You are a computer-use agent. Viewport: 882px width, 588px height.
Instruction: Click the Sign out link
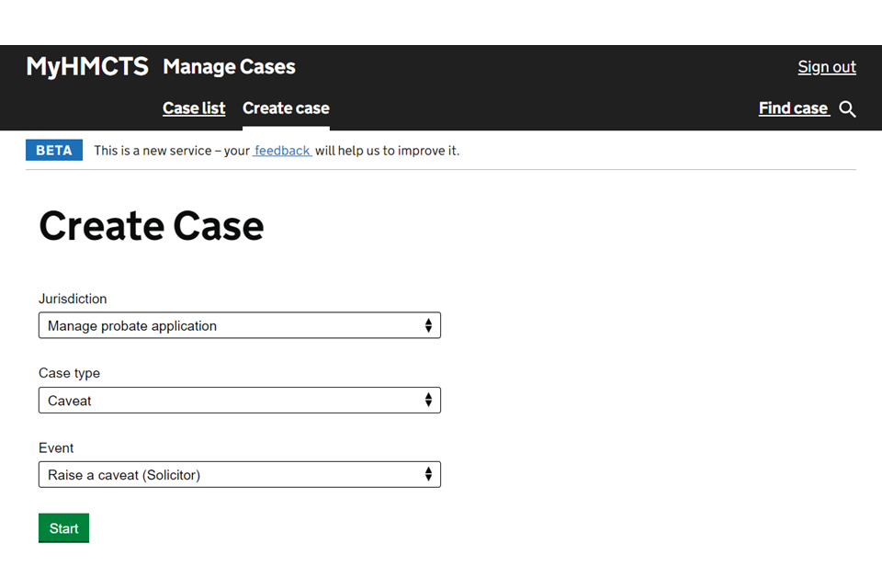pyautogui.click(x=826, y=67)
